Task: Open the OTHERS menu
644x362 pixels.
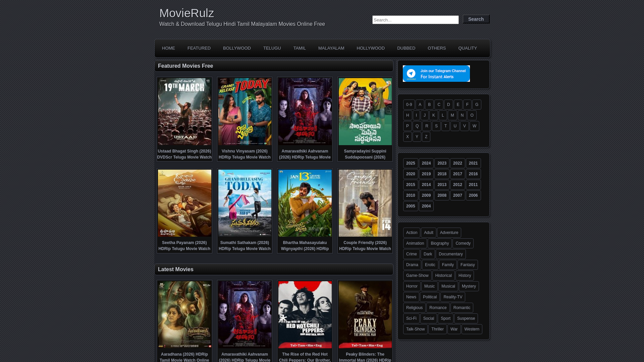Action: (x=437, y=48)
